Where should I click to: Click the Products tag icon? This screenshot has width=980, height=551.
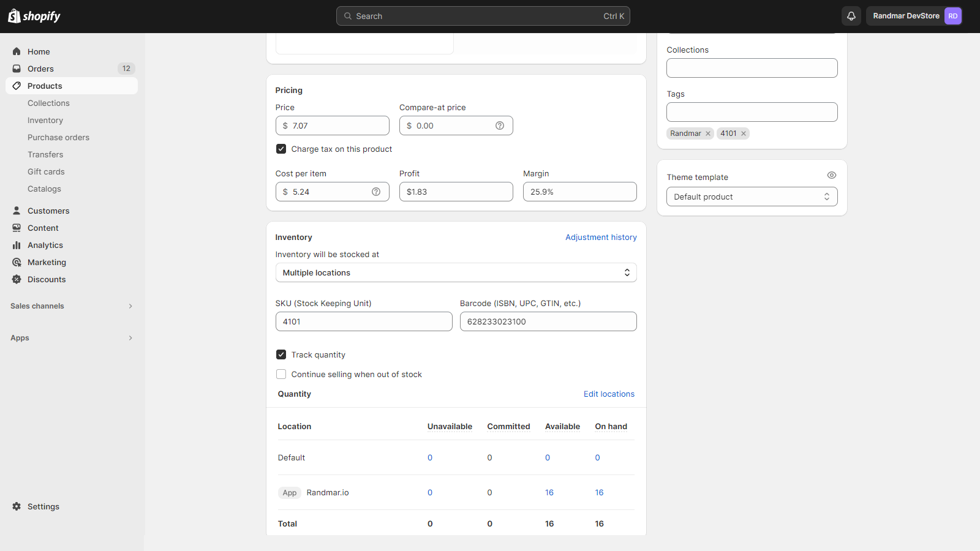(x=17, y=86)
